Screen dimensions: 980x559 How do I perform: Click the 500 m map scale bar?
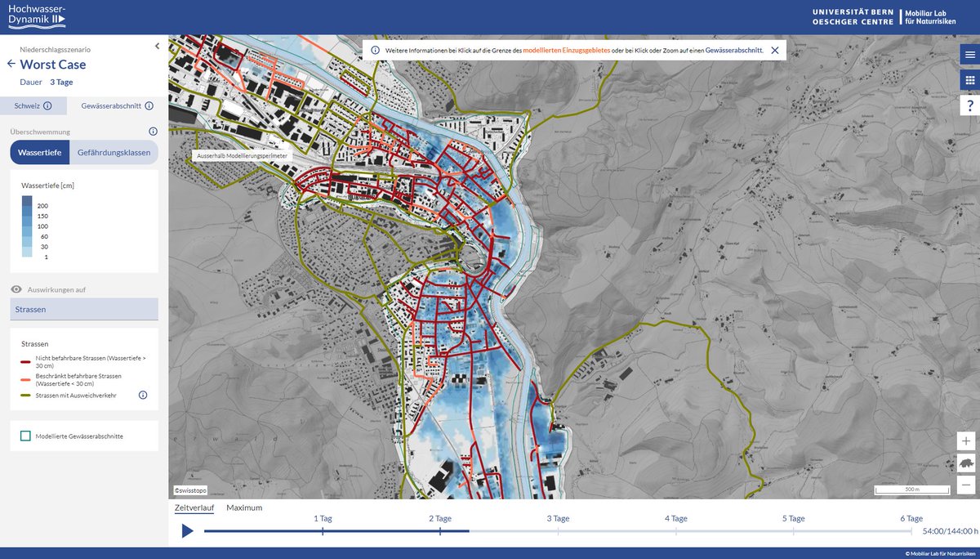(911, 490)
